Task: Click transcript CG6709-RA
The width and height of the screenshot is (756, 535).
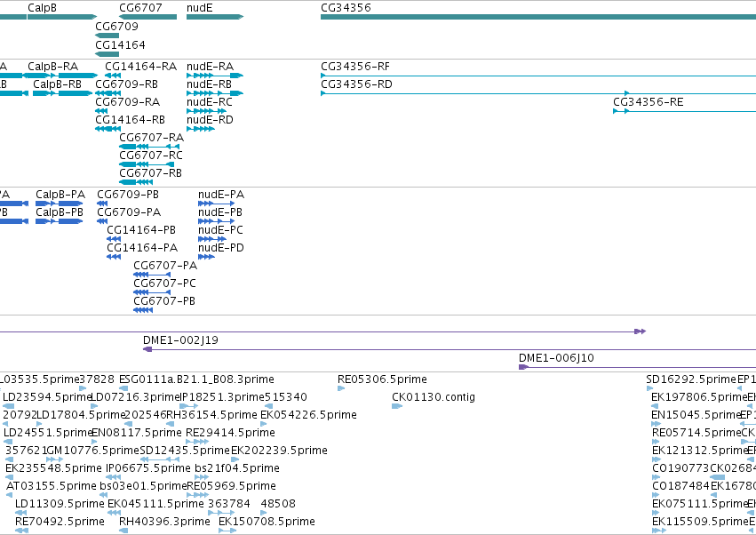Action: point(127,102)
